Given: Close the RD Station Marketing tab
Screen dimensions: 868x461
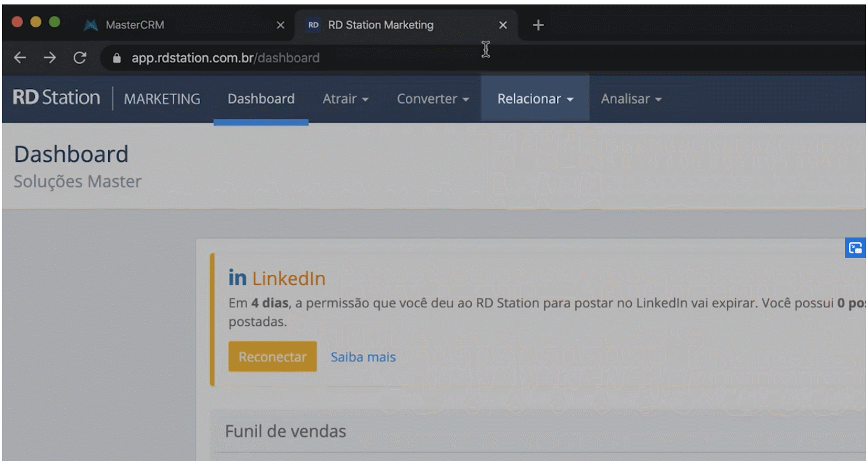Looking at the screenshot, I should tap(503, 25).
